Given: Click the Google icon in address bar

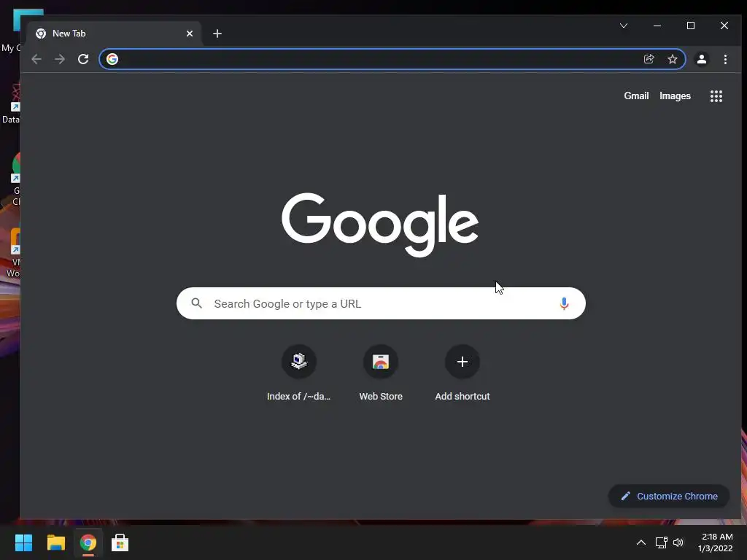Looking at the screenshot, I should point(112,59).
